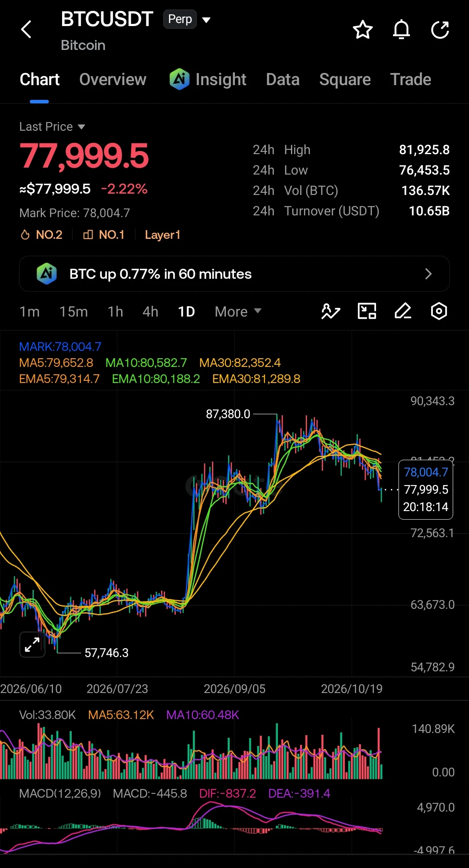Image resolution: width=469 pixels, height=868 pixels.
Task: Switch to the Overview tab
Action: (113, 79)
